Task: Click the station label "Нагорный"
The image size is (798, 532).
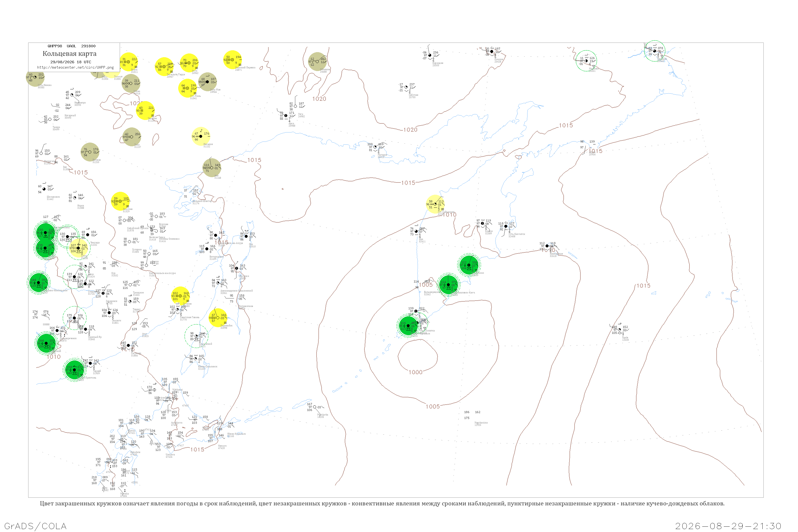Action: [70, 115]
